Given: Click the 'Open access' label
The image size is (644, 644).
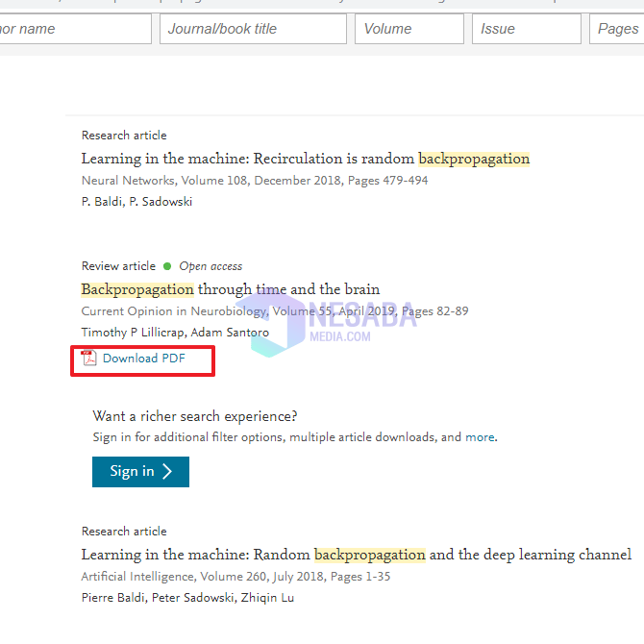Looking at the screenshot, I should (x=211, y=266).
